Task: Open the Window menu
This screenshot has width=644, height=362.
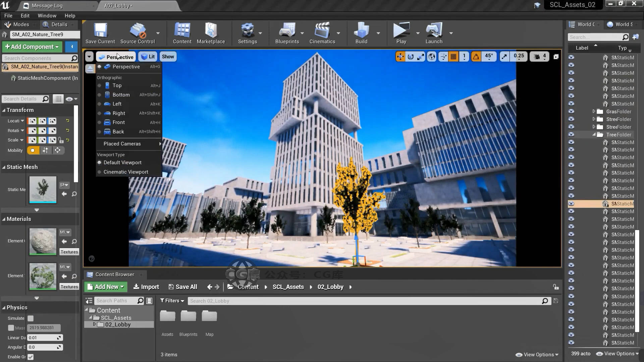Action: pos(47,16)
